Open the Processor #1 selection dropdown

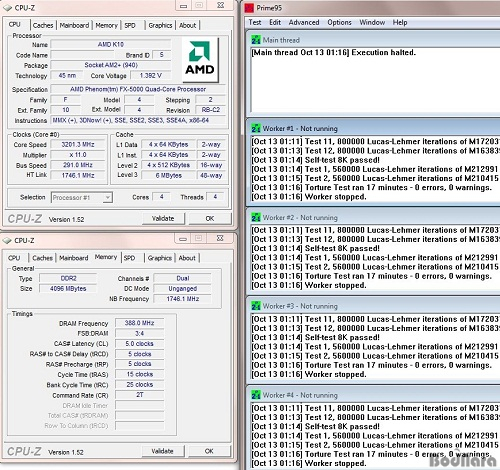[82, 197]
